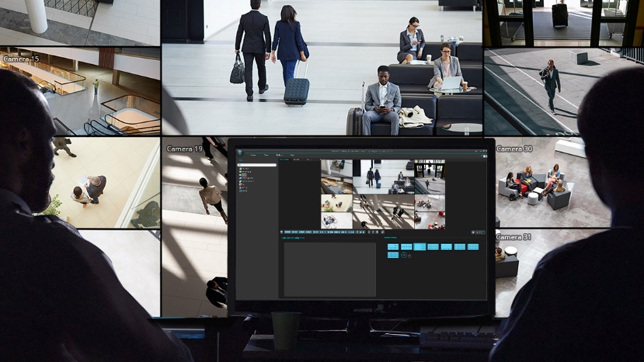Select the tree row with the green icon
Image resolution: width=644 pixels, height=362 pixels.
(x=245, y=172)
